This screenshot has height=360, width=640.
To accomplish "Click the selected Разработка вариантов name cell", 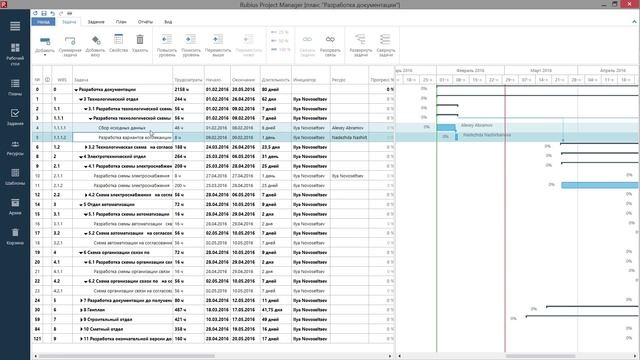I will (122, 138).
